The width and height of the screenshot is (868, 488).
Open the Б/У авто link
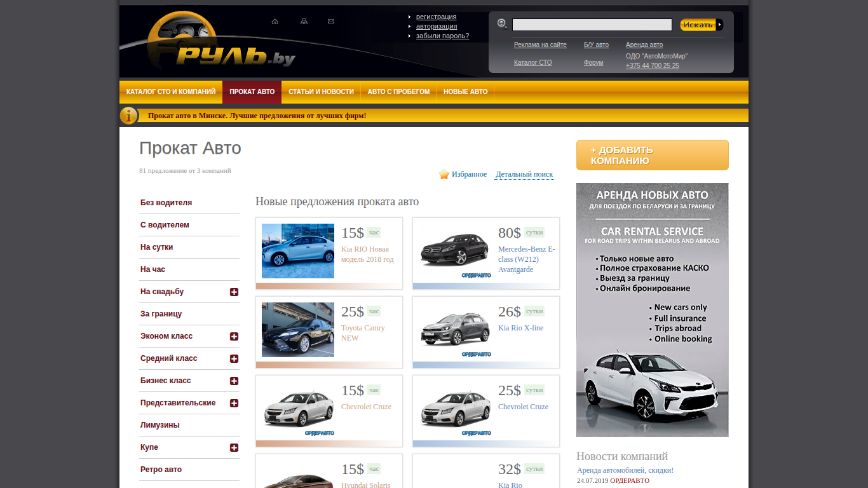pos(596,45)
